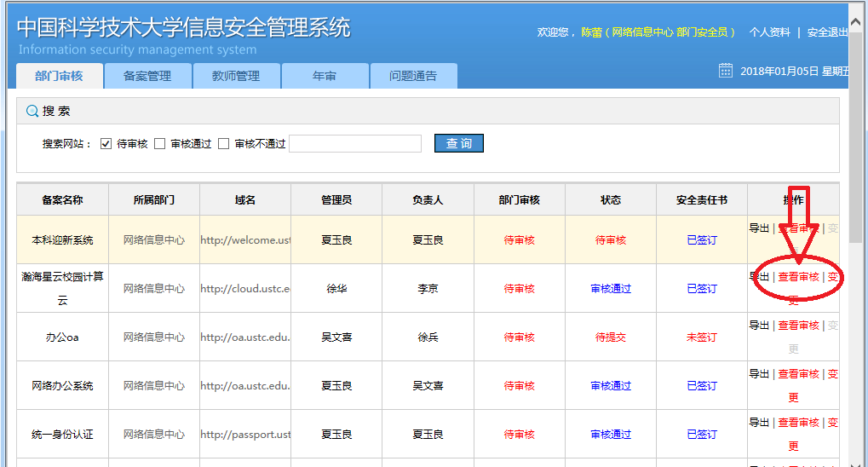The image size is (868, 467).
Task: Click 已签订 in 本科迎新系统 row
Action: pos(702,239)
